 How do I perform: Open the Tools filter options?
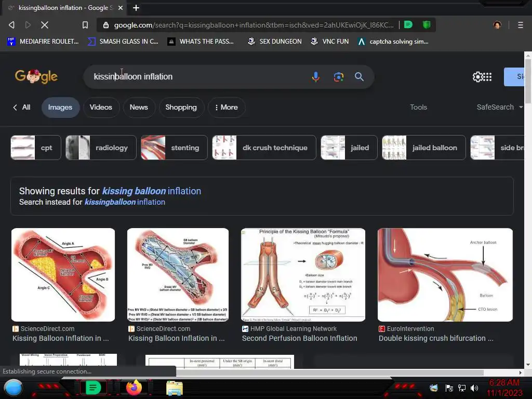[x=418, y=107]
